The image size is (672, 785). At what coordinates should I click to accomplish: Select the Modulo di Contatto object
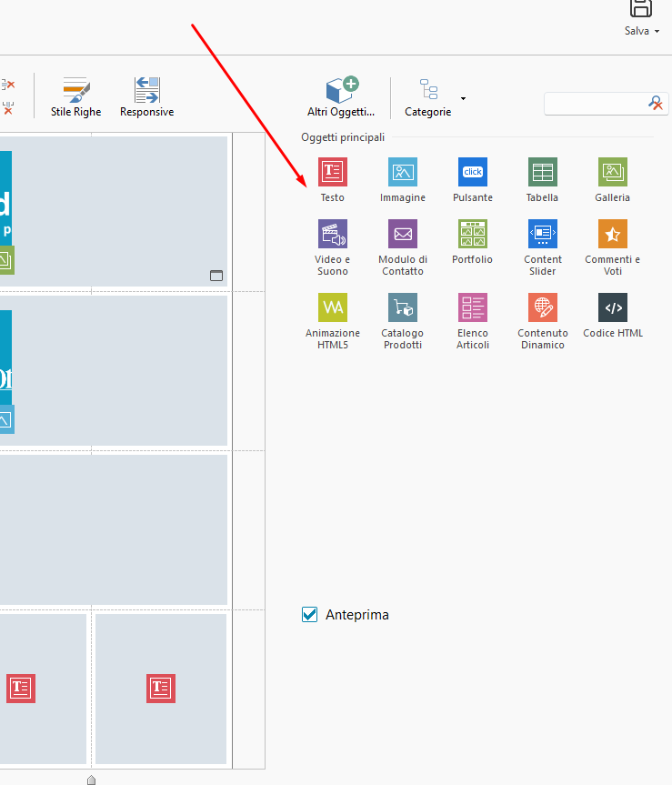(402, 234)
